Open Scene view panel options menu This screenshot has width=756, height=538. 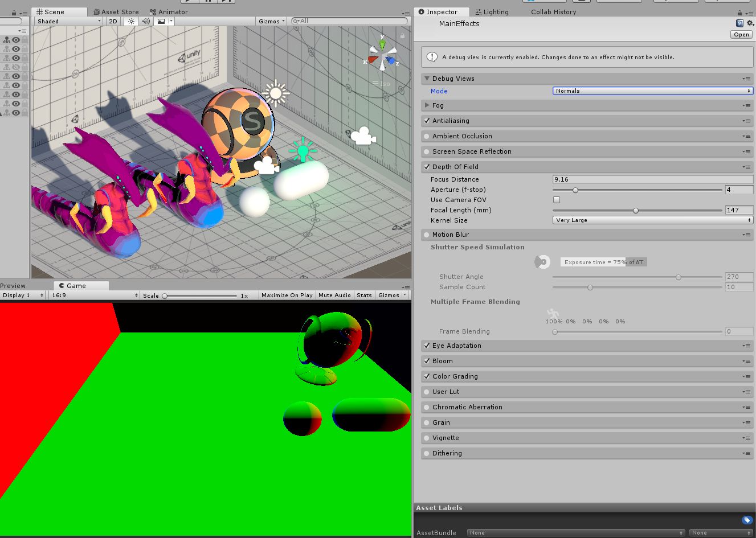406,13
